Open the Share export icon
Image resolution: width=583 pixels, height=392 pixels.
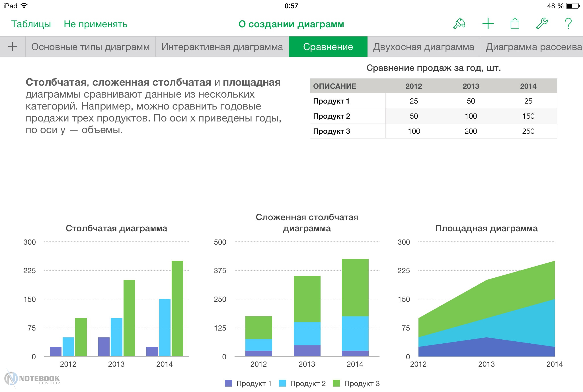(x=515, y=24)
